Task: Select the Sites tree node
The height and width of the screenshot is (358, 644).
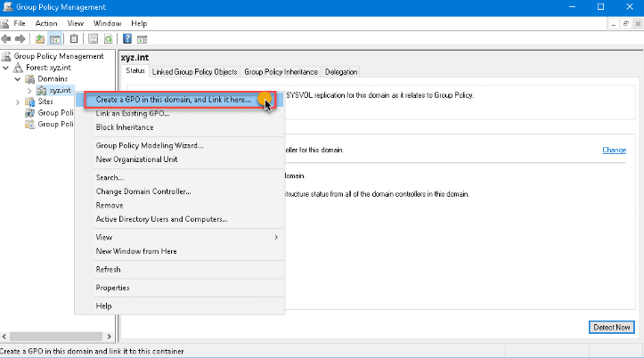Action: (x=45, y=102)
